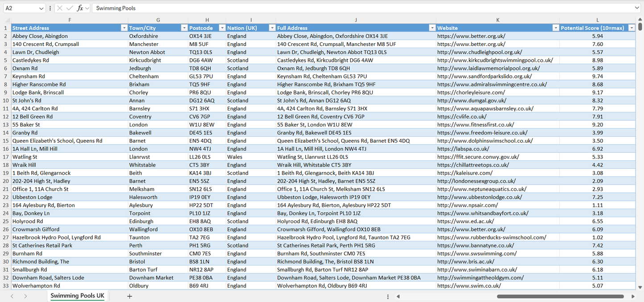Screen dimensions: 644x302
Task: Open Nation (UK) filter dropdown
Action: pos(272,28)
